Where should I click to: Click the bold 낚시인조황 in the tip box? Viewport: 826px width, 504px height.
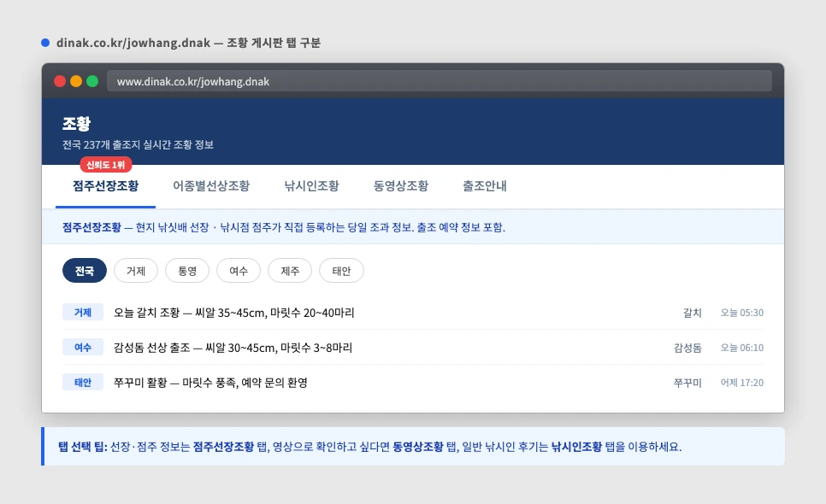click(576, 447)
